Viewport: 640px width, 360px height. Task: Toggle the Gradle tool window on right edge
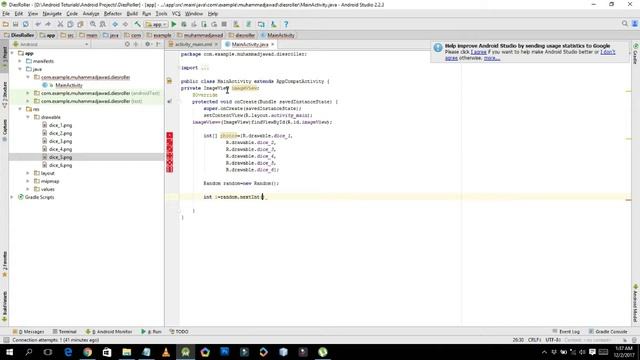[x=636, y=54]
